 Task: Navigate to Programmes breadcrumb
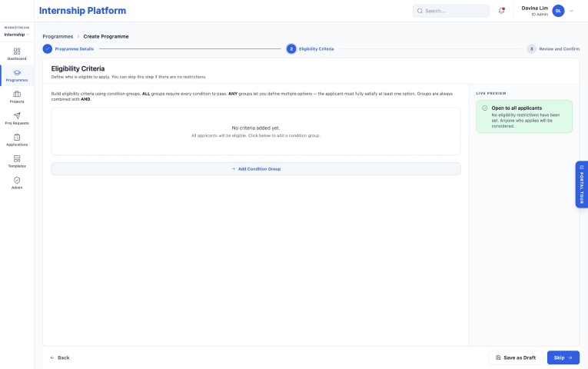tap(58, 36)
